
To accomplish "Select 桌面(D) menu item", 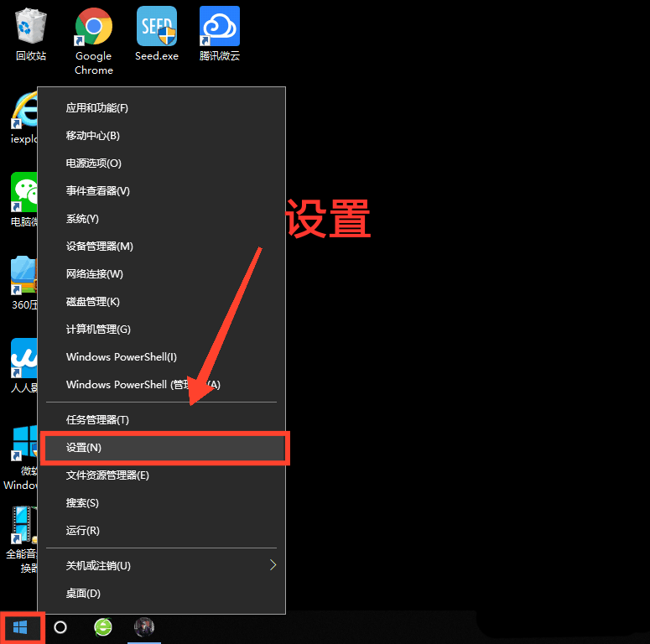I will click(x=161, y=594).
